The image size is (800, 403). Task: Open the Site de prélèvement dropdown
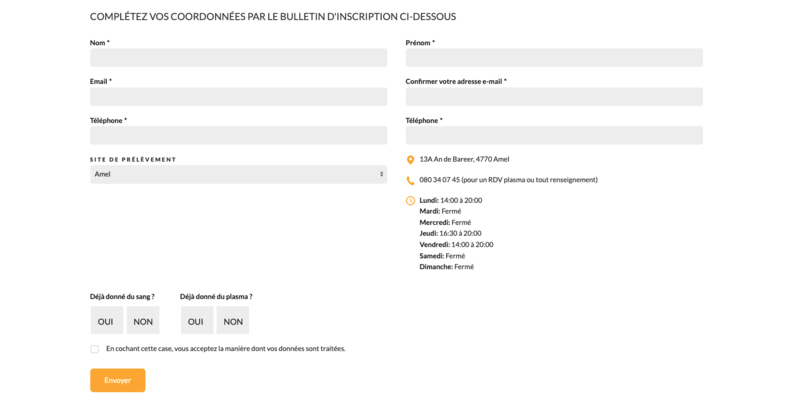tap(238, 174)
